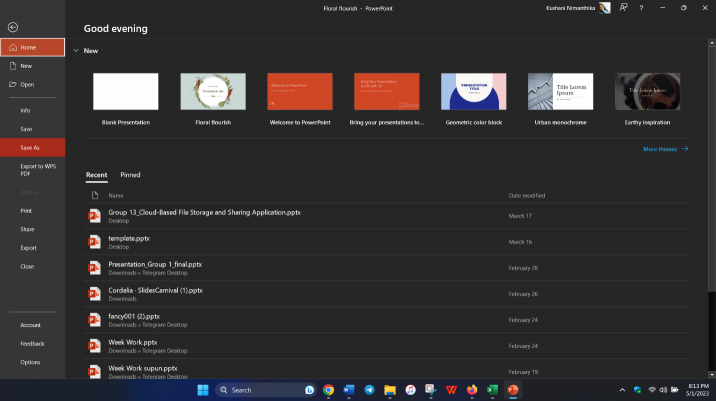716x401 pixels.
Task: Sort by Date modified column header
Action: click(526, 195)
